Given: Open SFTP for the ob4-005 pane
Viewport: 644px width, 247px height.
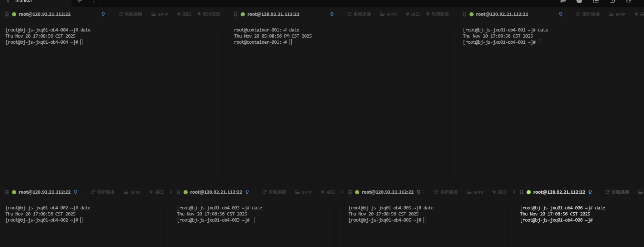Looking at the screenshot, I should (x=475, y=192).
